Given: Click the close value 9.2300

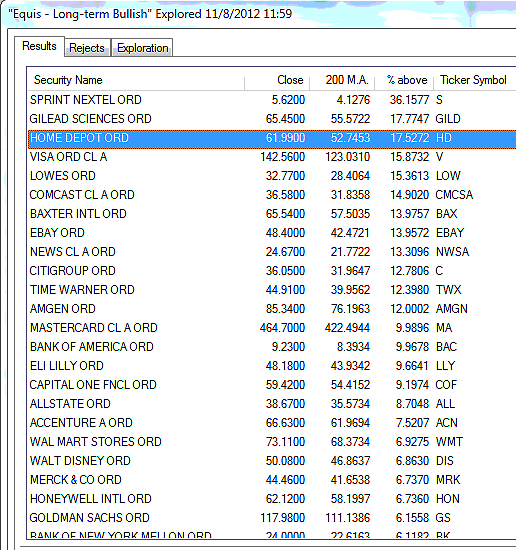Looking at the screenshot, I should point(288,347).
